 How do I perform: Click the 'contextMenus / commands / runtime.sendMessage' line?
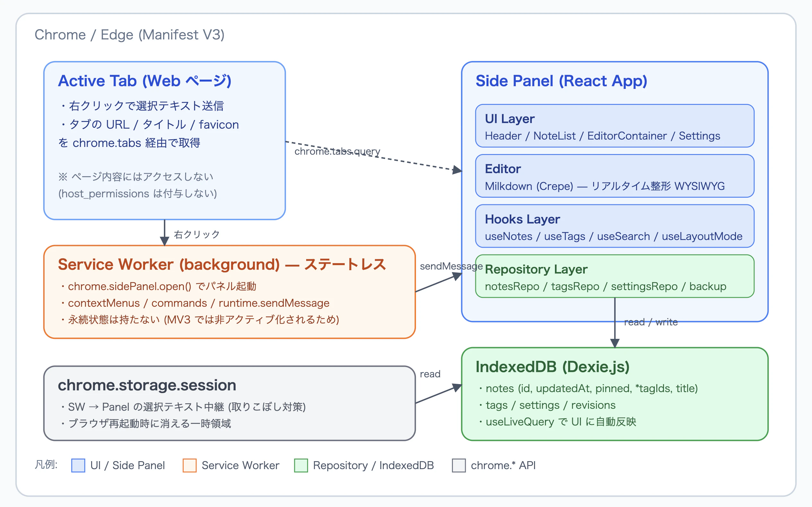click(194, 303)
